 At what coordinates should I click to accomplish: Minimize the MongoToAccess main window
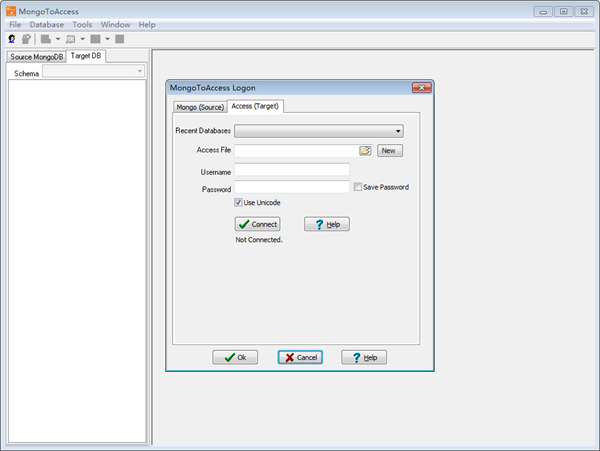click(543, 11)
